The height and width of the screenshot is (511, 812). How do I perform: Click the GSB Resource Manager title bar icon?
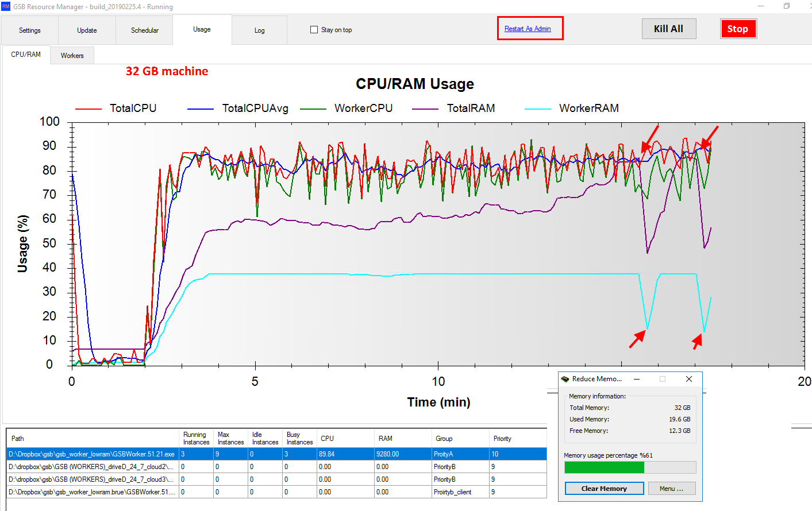click(6, 6)
